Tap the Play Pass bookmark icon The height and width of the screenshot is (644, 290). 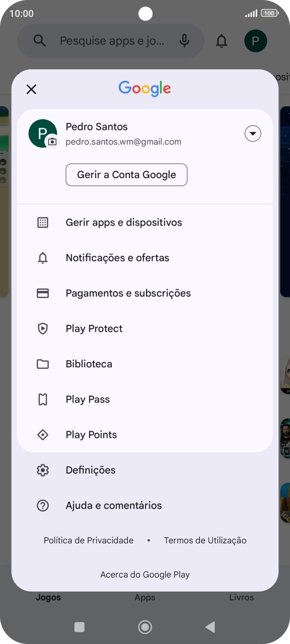coord(43,399)
